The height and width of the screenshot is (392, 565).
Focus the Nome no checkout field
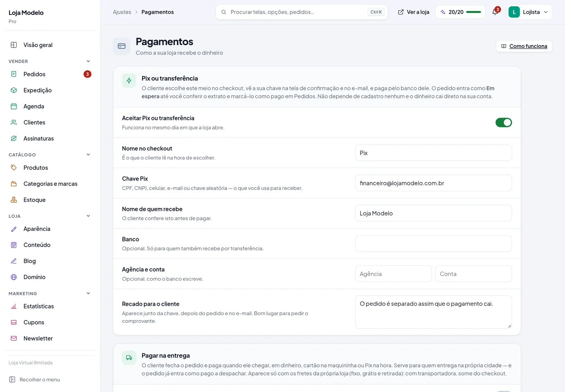434,153
